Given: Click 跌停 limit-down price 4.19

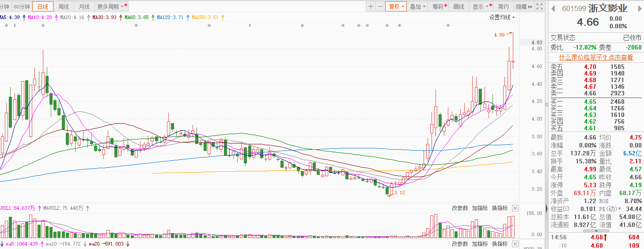Looking at the screenshot, I should point(635,185).
